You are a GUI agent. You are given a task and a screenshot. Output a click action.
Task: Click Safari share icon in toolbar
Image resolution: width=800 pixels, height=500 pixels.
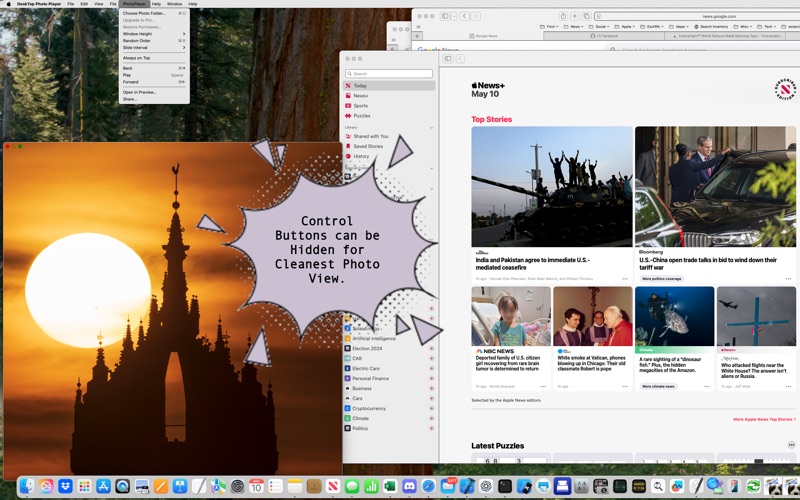point(563,16)
